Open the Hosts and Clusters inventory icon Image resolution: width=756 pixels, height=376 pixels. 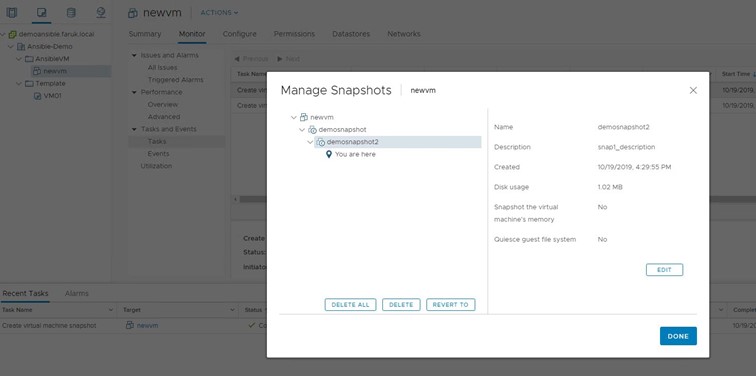12,13
